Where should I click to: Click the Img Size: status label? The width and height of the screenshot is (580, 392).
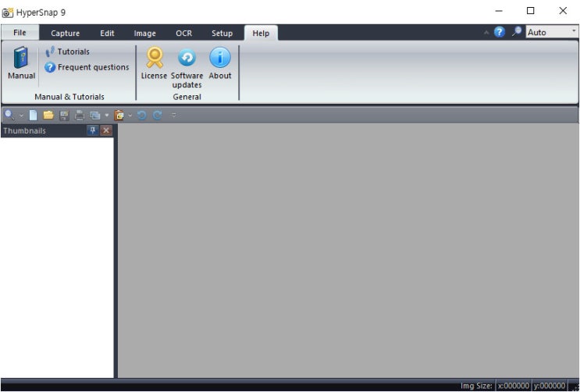click(x=476, y=386)
